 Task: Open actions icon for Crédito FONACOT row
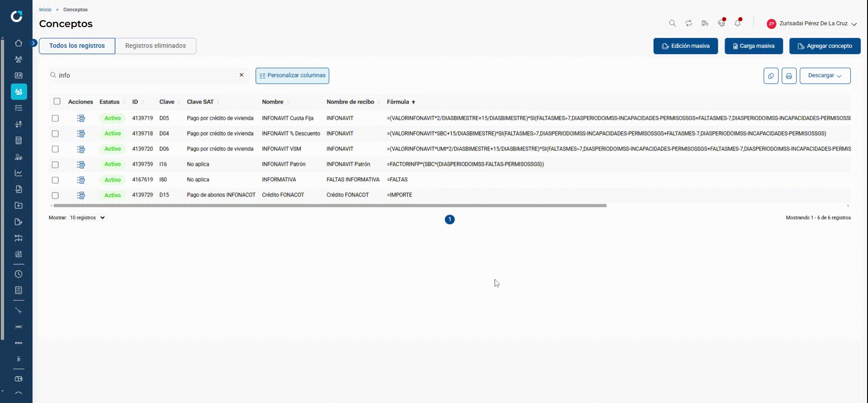click(81, 195)
